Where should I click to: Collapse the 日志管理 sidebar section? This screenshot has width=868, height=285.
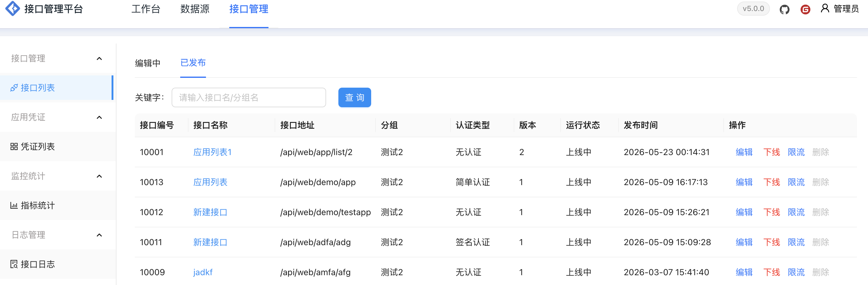tap(99, 235)
